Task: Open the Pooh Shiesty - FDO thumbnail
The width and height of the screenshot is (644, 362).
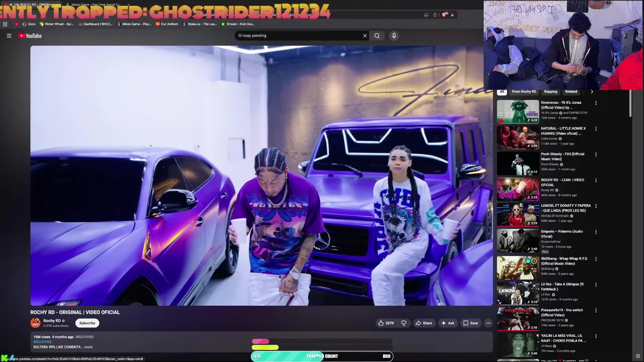Action: [518, 163]
